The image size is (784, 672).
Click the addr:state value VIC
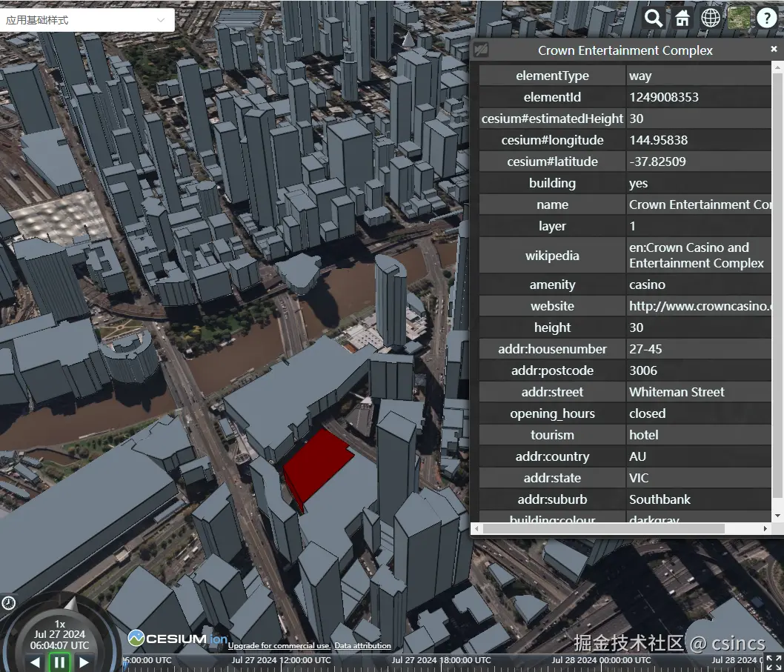[x=639, y=478]
